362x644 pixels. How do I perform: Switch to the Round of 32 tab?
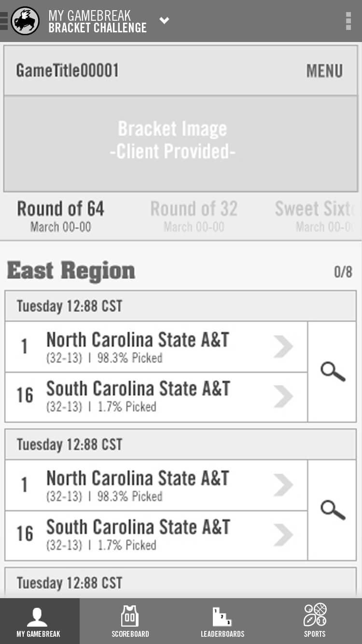194,216
